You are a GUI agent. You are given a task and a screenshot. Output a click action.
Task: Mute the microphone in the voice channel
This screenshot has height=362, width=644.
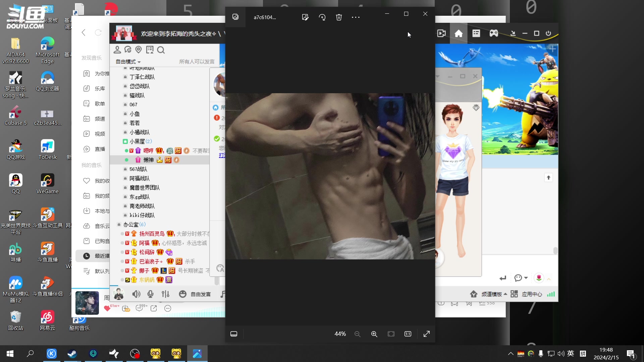[x=151, y=294]
